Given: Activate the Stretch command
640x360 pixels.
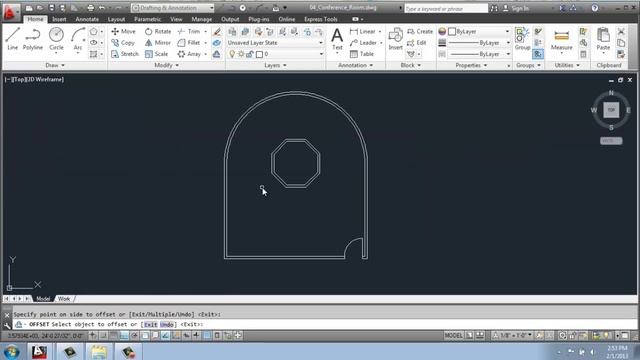Looking at the screenshot, I should coord(125,54).
